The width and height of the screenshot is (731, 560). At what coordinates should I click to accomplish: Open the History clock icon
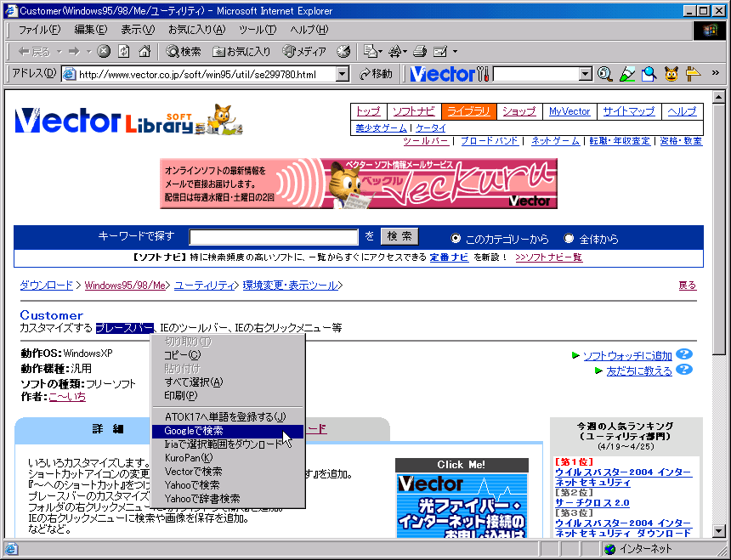tap(343, 51)
